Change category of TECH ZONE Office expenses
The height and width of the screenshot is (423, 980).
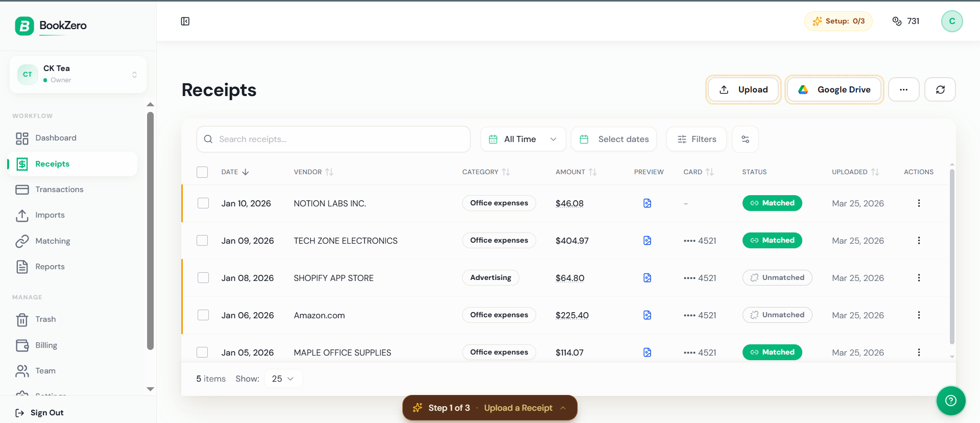pos(499,241)
